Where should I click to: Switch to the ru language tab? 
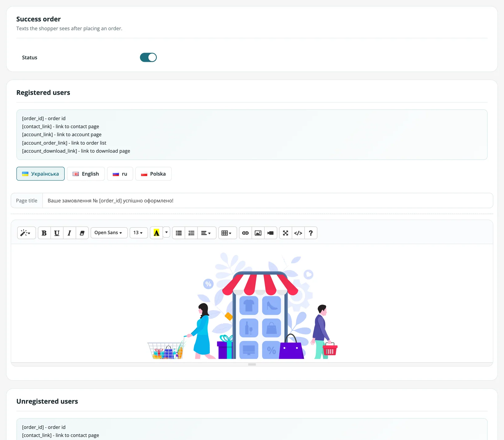click(120, 174)
